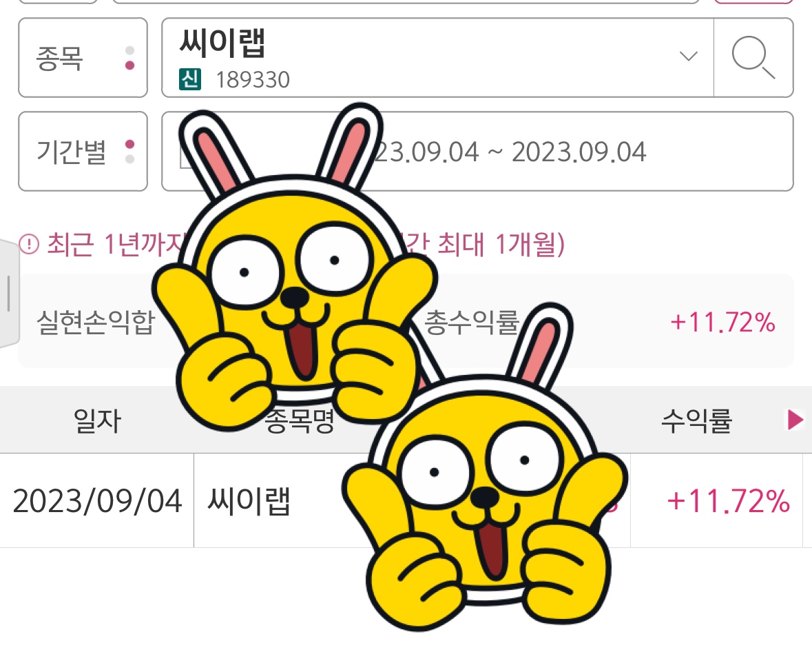Select the 종목명 column header
This screenshot has height=672, width=812.
coord(300,420)
